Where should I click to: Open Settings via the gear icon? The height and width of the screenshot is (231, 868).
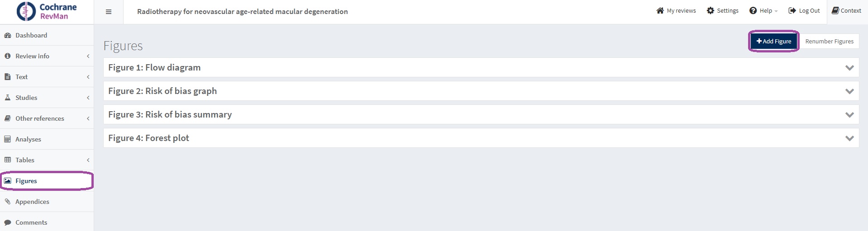point(711,10)
